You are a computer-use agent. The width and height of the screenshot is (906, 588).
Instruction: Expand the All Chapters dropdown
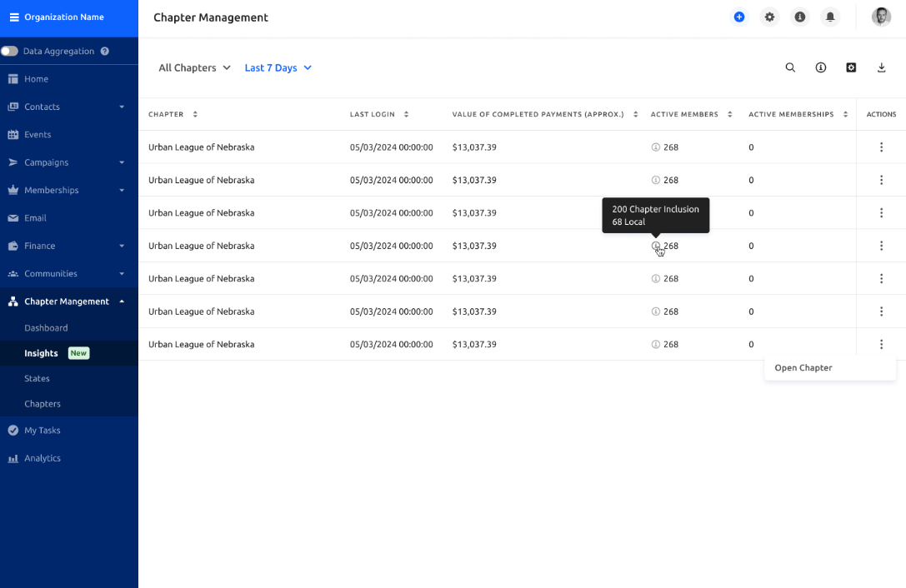[x=195, y=67]
